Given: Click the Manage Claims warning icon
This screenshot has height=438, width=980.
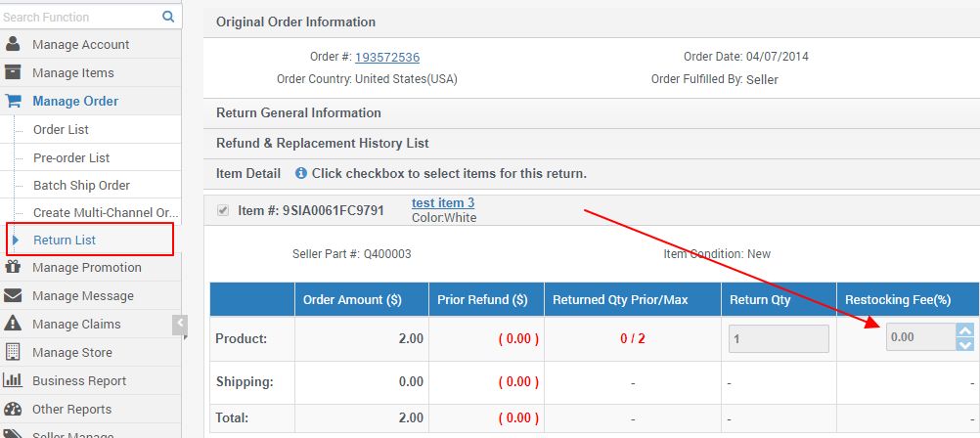Looking at the screenshot, I should click(x=13, y=324).
